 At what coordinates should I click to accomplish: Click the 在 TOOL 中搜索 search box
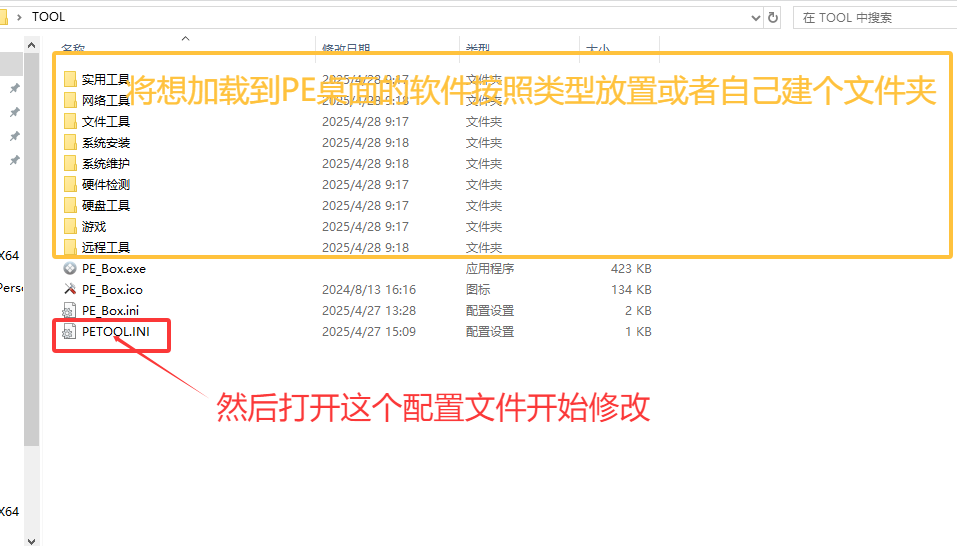click(870, 17)
